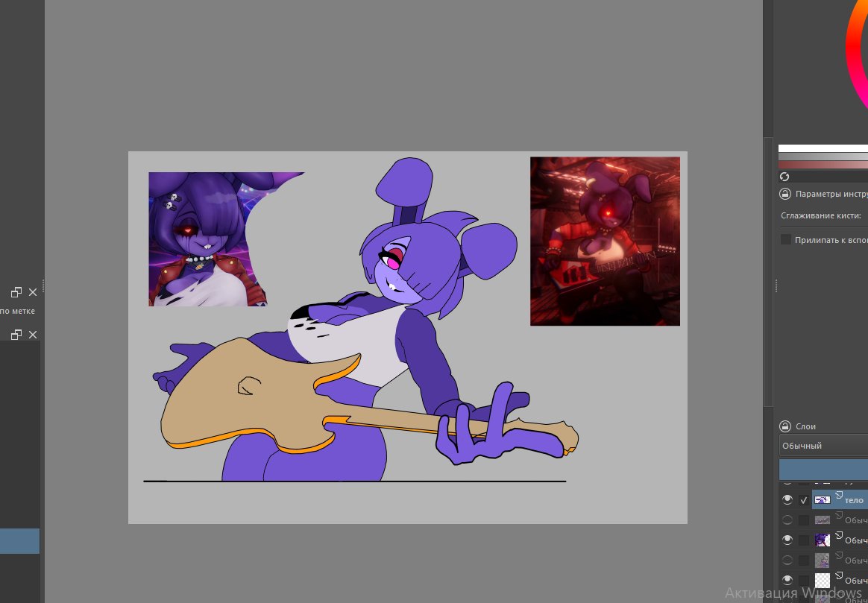This screenshot has width=868, height=603.
Task: Click the red-toned reference image on the canvas
Action: tap(605, 241)
